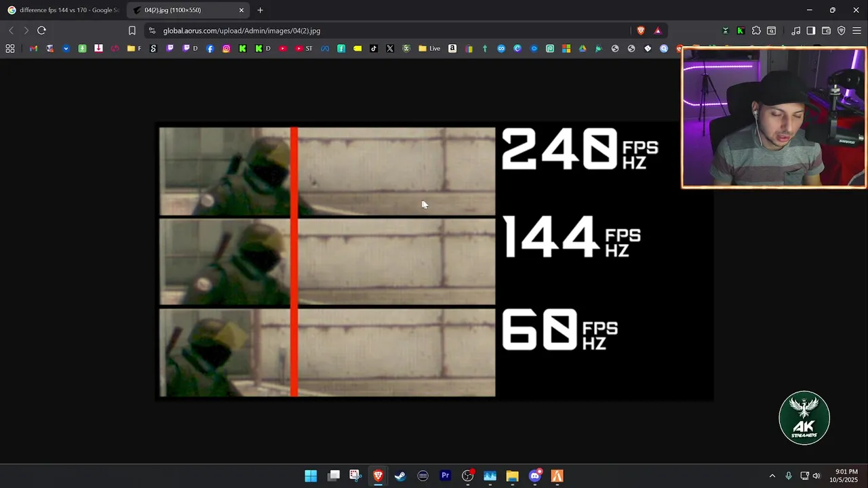Screen dimensions: 868x488
Task: Open the browser main hamburger menu
Action: [x=856, y=30]
